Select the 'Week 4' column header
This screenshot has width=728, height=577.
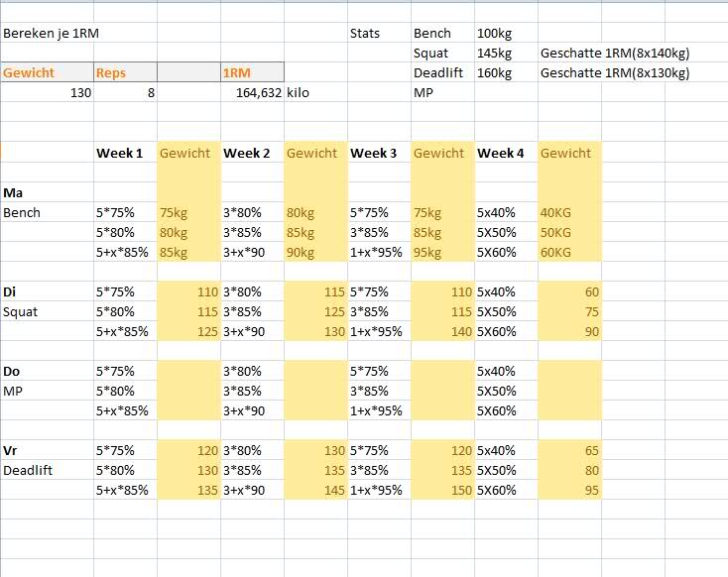pos(500,153)
